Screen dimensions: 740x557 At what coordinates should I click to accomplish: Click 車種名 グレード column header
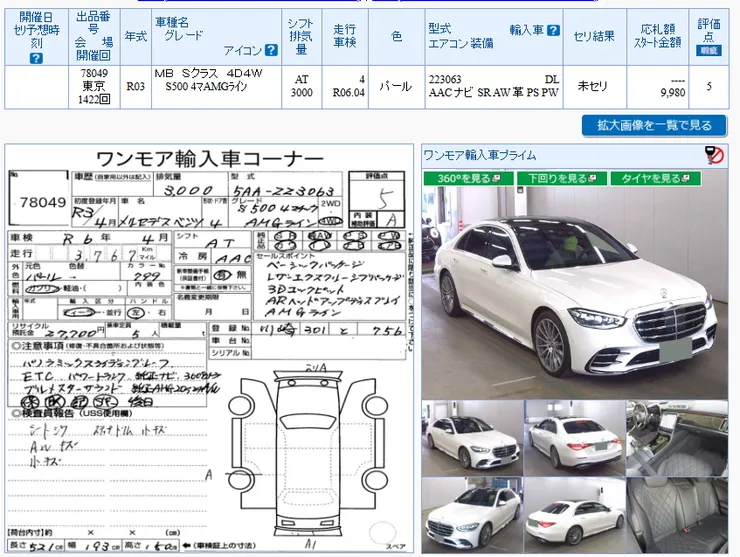216,36
